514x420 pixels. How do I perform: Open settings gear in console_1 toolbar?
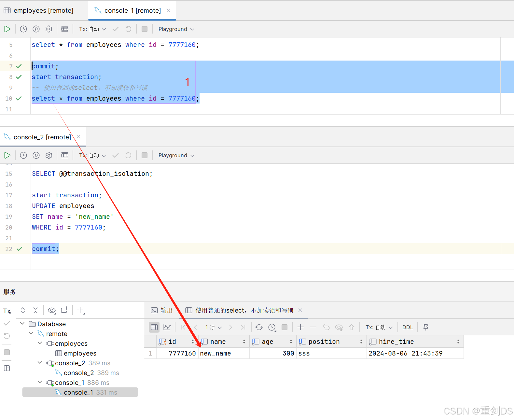coord(49,29)
